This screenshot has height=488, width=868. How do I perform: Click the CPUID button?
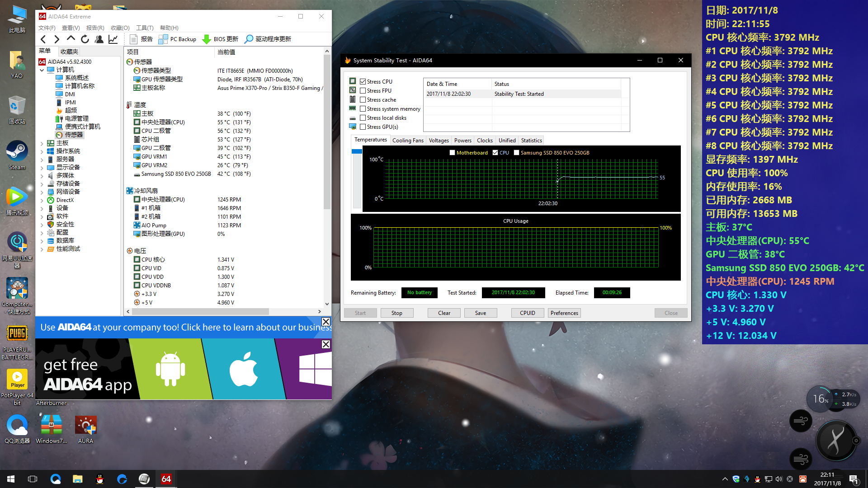(x=528, y=313)
